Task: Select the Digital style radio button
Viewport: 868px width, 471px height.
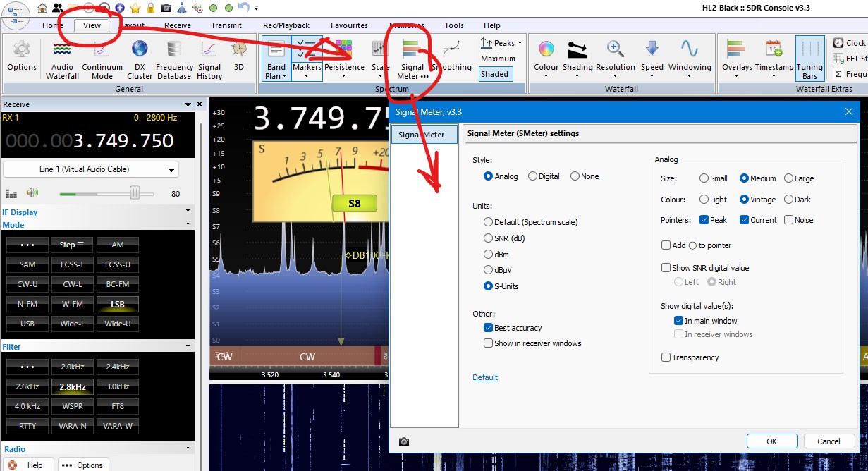Action: click(x=532, y=176)
